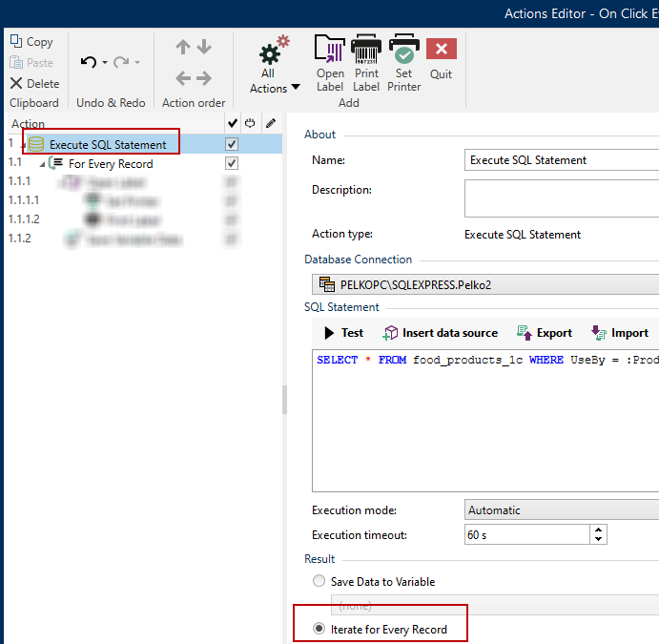The image size is (659, 644).
Task: Move action up with the up arrow
Action: click(183, 48)
